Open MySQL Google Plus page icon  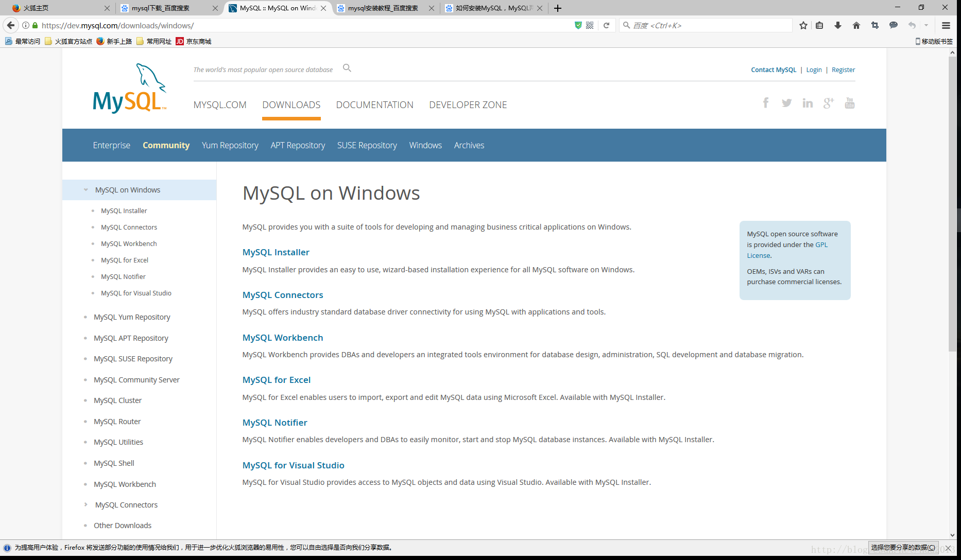click(x=829, y=103)
